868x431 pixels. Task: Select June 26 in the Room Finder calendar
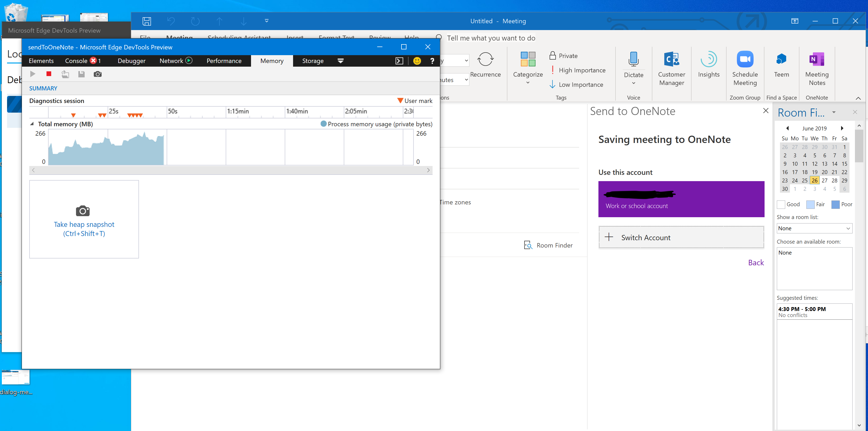point(814,180)
